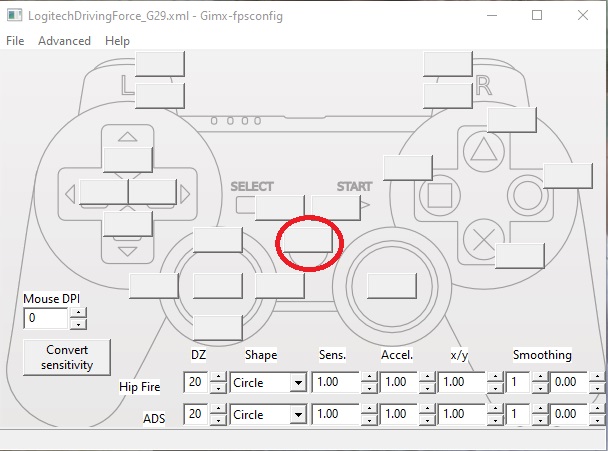Click the binding button next to START

click(x=336, y=207)
